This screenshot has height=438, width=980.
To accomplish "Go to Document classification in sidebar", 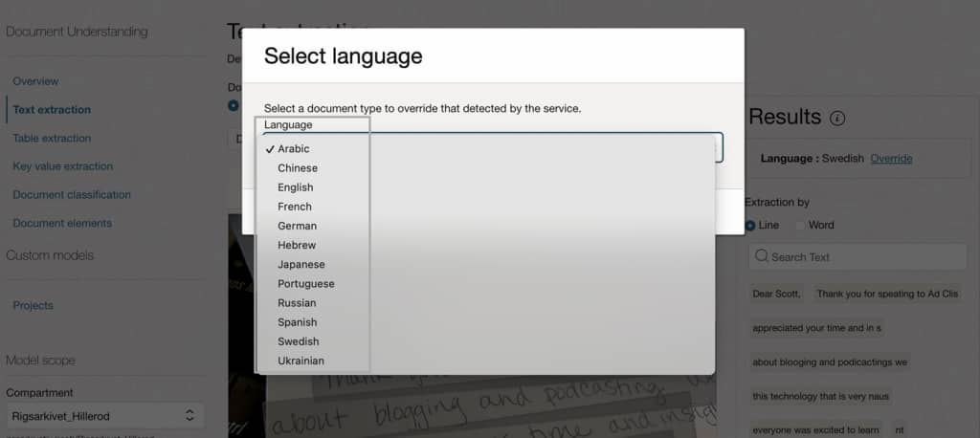I will (x=72, y=195).
